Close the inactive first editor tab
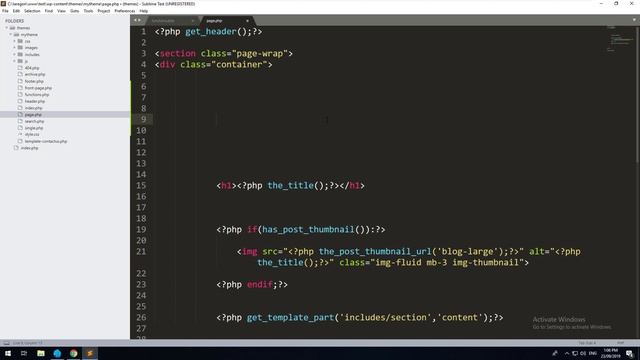This screenshot has height=360, width=640. pos(193,21)
